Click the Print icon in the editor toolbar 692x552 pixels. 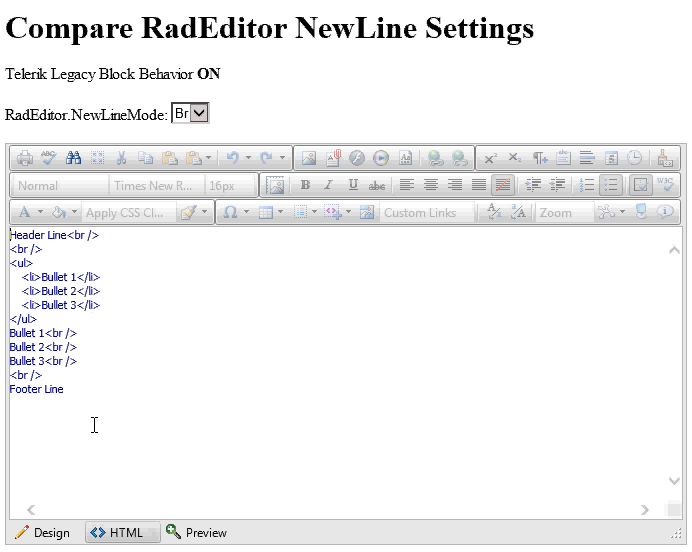pos(25,158)
